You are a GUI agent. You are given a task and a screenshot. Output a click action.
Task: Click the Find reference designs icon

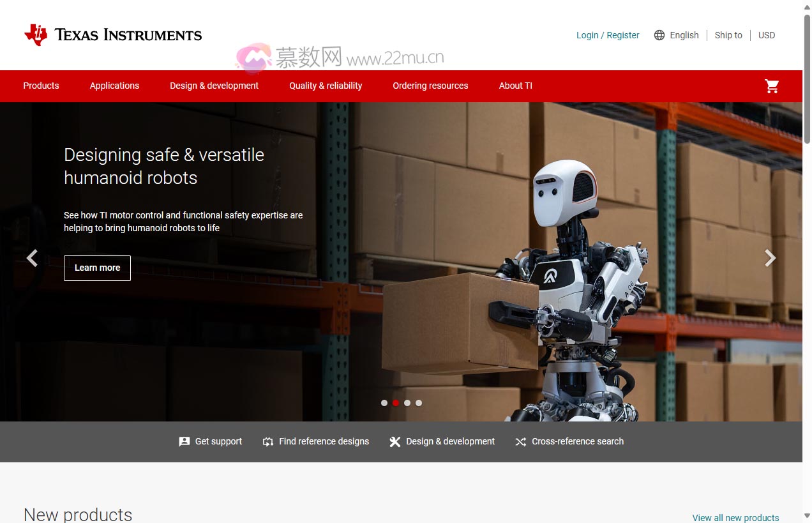[268, 442]
